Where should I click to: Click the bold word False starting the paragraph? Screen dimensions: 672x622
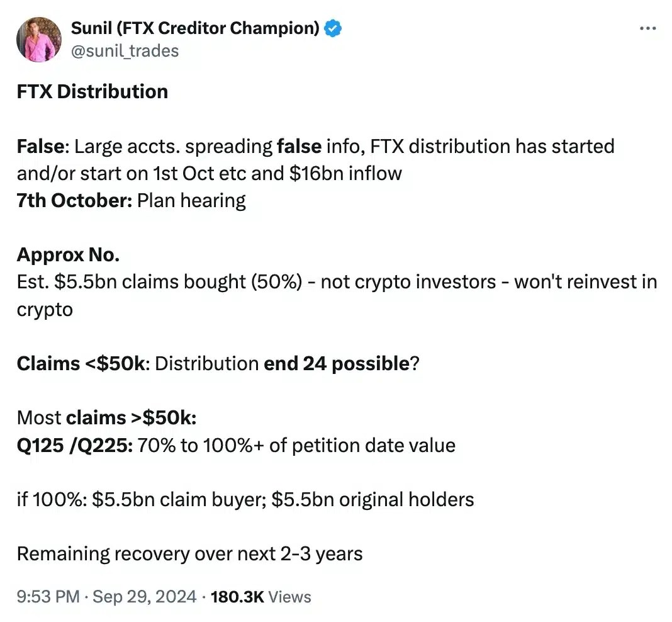[40, 146]
